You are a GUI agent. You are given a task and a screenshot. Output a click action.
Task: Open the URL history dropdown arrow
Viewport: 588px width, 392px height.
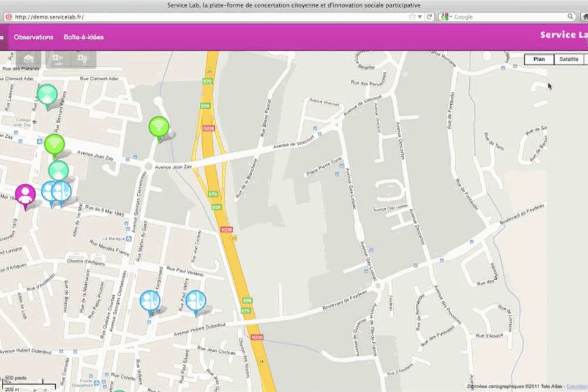pos(420,17)
